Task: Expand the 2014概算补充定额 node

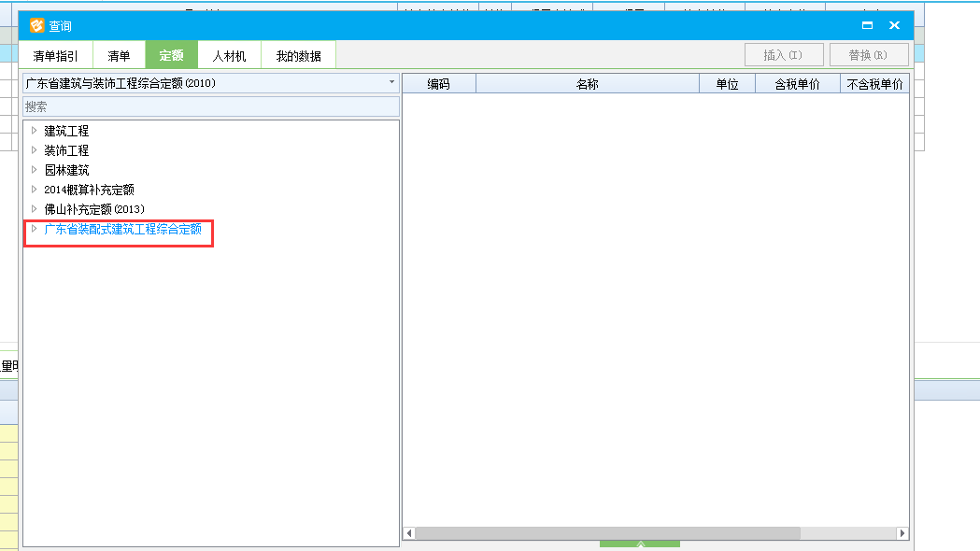Action: [x=34, y=190]
